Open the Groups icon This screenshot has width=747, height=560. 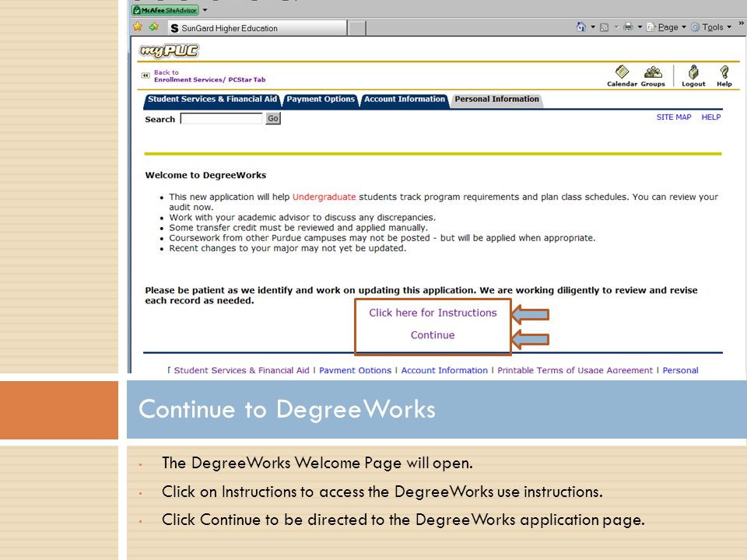tap(653, 75)
